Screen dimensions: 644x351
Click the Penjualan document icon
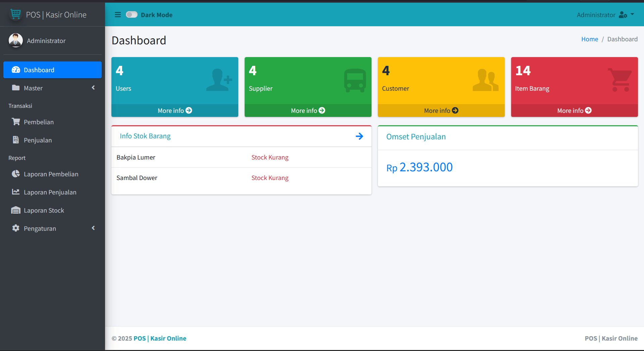coord(16,140)
